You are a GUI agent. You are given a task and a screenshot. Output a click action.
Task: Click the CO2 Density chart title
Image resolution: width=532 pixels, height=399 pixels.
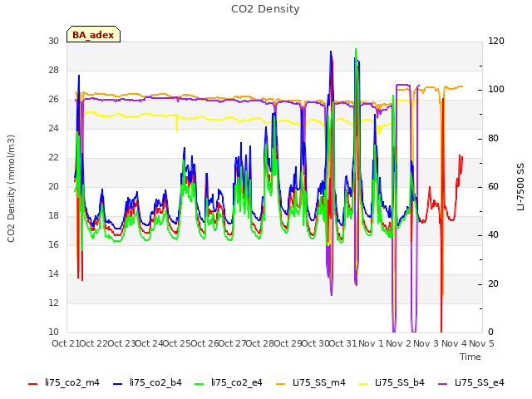point(265,9)
